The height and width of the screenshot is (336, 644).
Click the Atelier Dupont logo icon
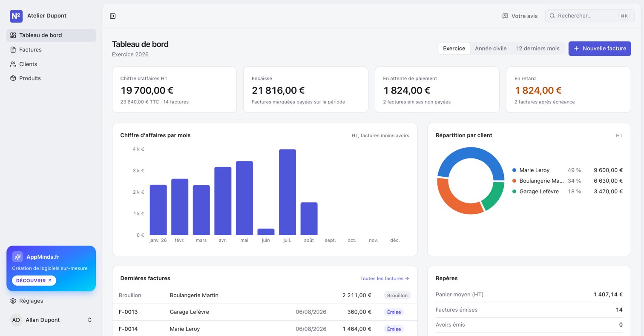[16, 16]
